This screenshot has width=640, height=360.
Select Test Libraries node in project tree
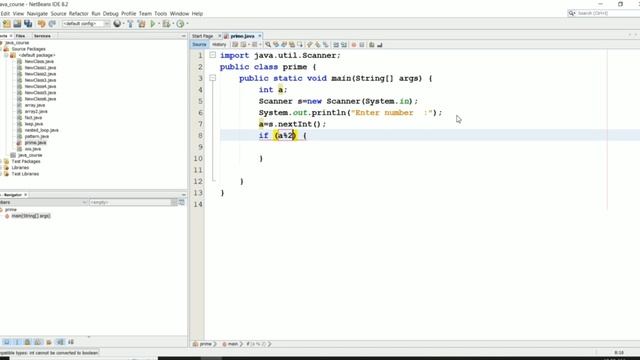pyautogui.click(x=25, y=174)
